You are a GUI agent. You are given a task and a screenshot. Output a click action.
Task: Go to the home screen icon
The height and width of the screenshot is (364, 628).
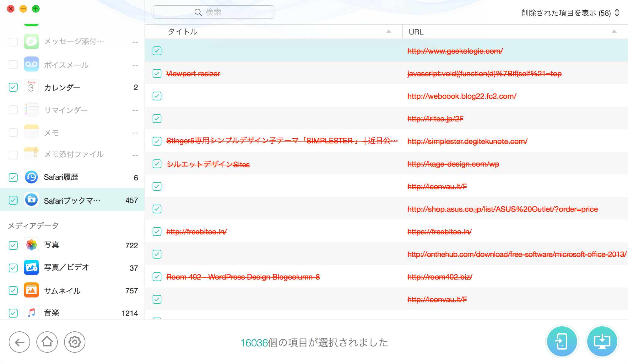(x=47, y=342)
